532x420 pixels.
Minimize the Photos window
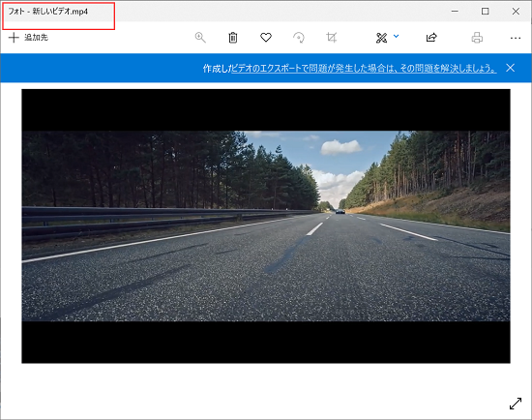[455, 12]
